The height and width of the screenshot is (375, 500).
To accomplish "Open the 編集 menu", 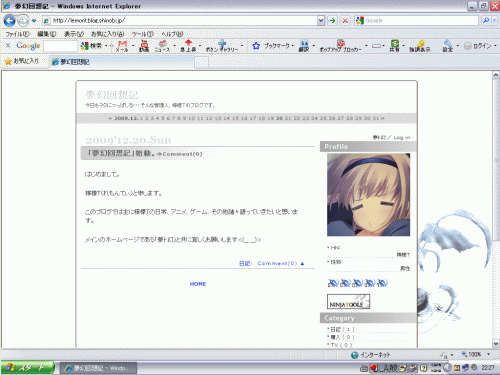I will (46, 34).
